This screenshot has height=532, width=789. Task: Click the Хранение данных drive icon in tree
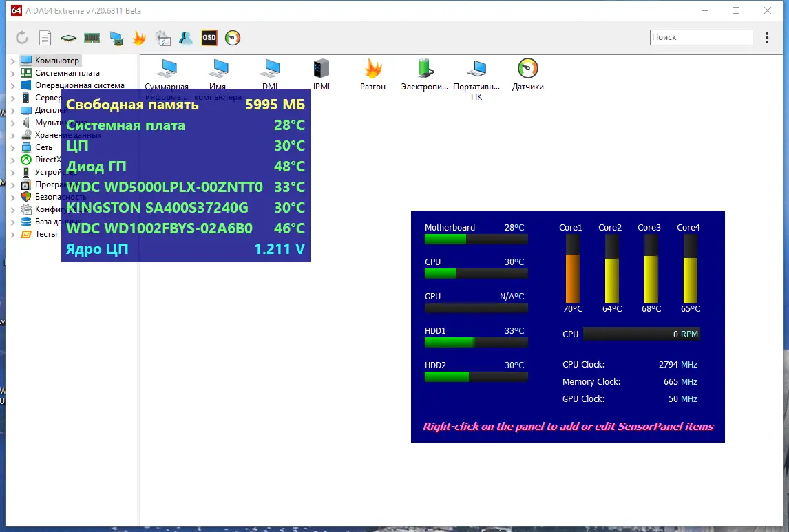25,135
